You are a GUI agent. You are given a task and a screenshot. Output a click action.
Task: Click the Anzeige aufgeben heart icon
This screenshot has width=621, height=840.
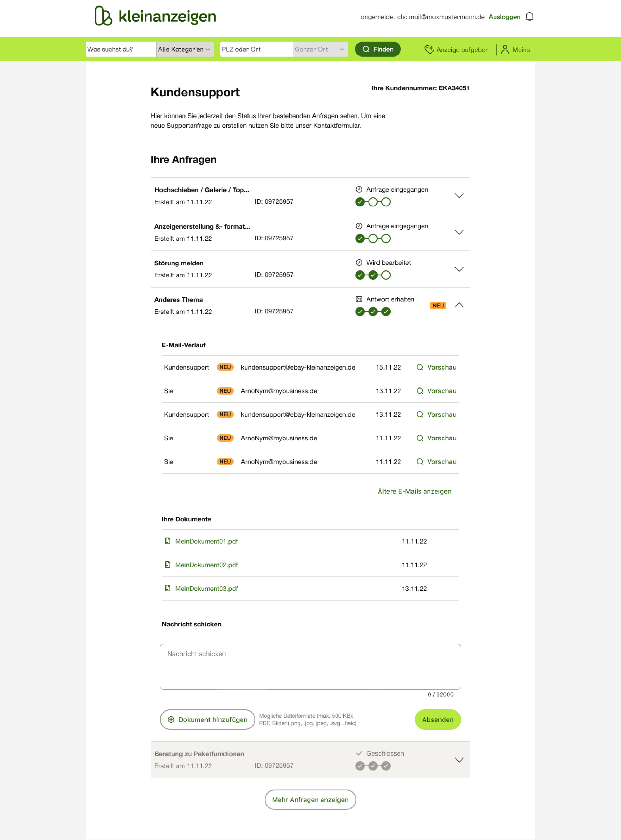(x=429, y=50)
